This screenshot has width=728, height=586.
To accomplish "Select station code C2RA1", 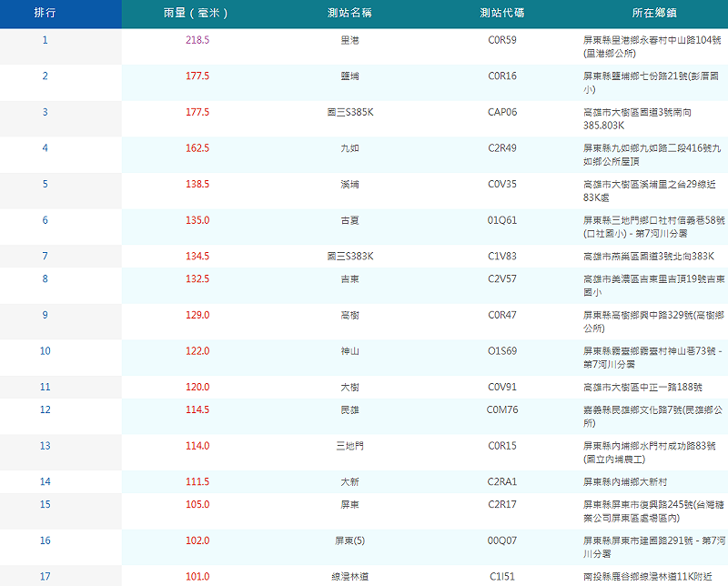I will click(x=502, y=482).
